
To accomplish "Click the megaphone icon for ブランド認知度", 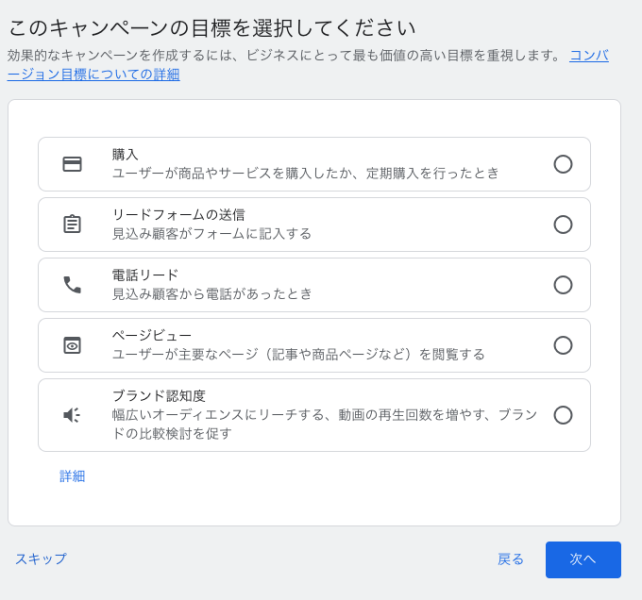I will [x=72, y=415].
